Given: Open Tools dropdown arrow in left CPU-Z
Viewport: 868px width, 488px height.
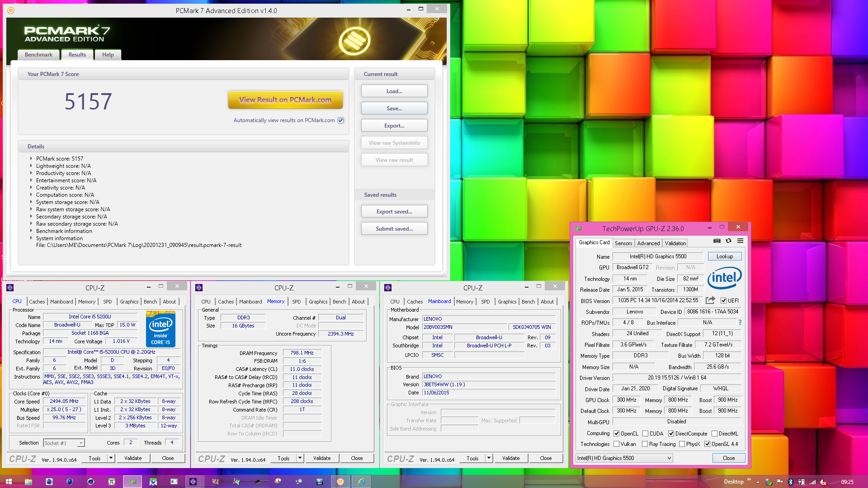Looking at the screenshot, I should [x=111, y=458].
